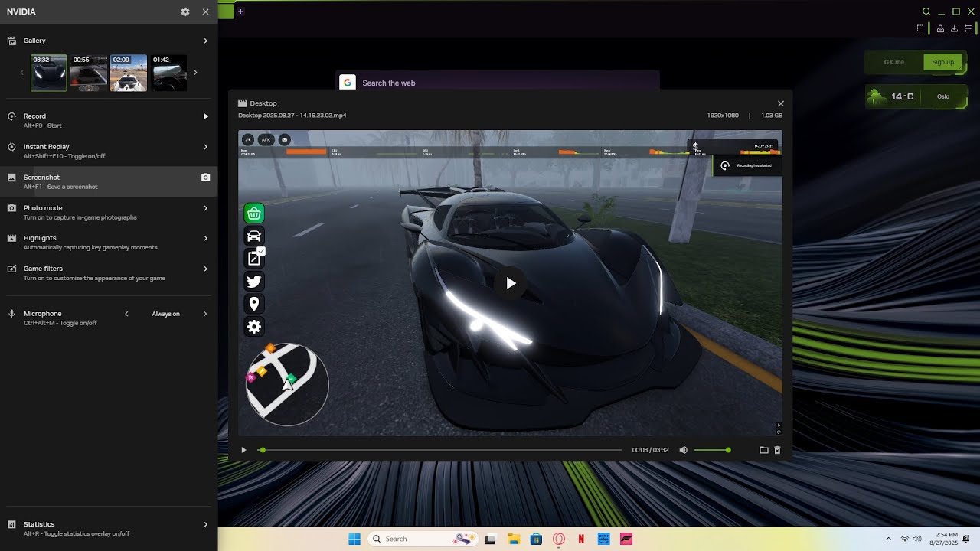This screenshot has height=551, width=980.
Task: Select the Photo mode menu row
Action: (x=109, y=212)
